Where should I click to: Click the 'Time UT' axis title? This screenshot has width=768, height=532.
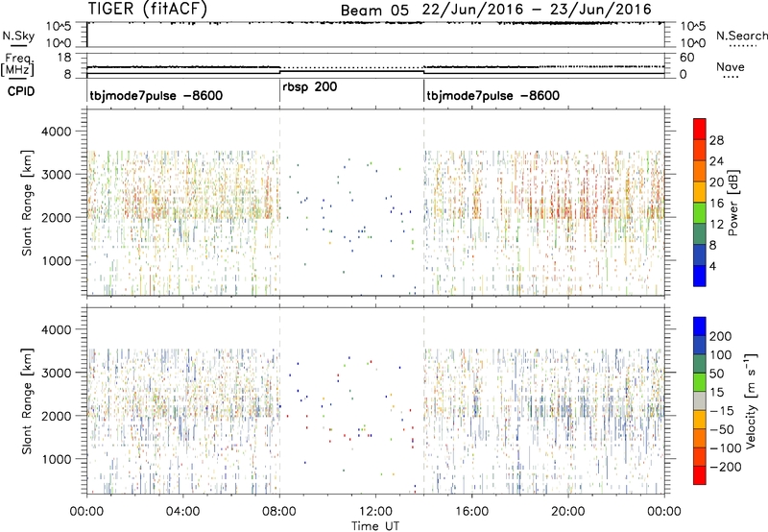click(375, 526)
